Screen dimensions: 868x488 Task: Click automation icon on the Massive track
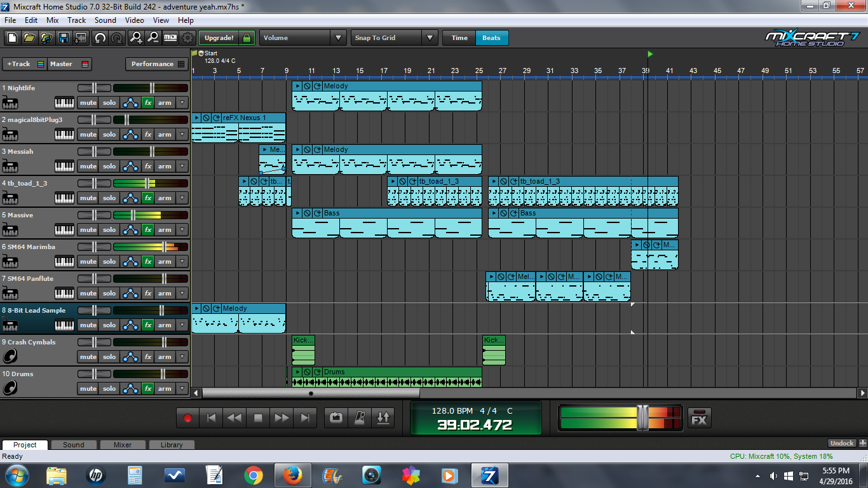pos(130,229)
